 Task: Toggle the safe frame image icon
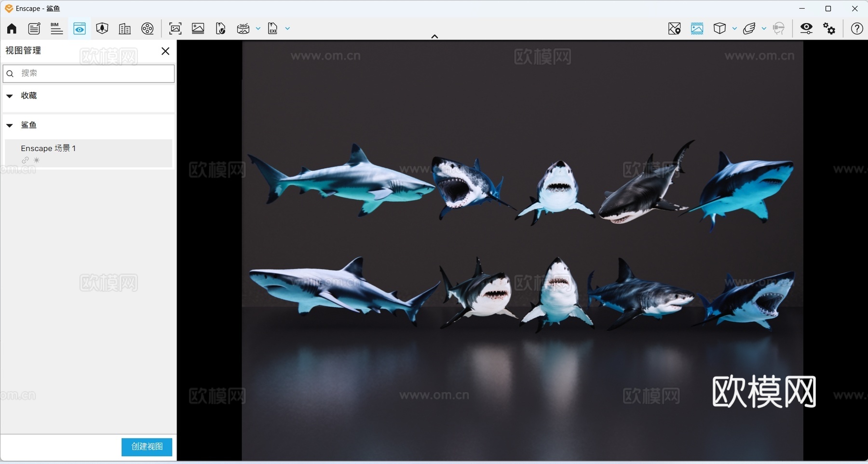tap(697, 28)
